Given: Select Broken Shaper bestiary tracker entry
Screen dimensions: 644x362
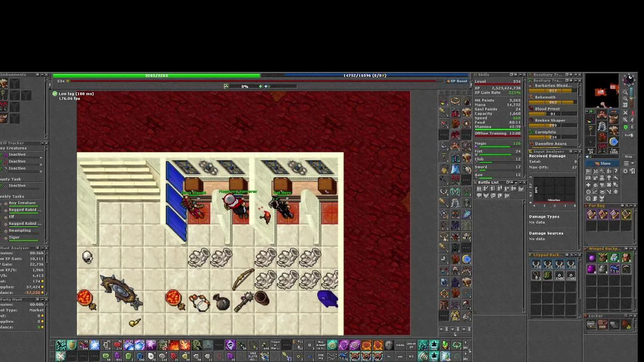Looking at the screenshot, I should (554, 123).
